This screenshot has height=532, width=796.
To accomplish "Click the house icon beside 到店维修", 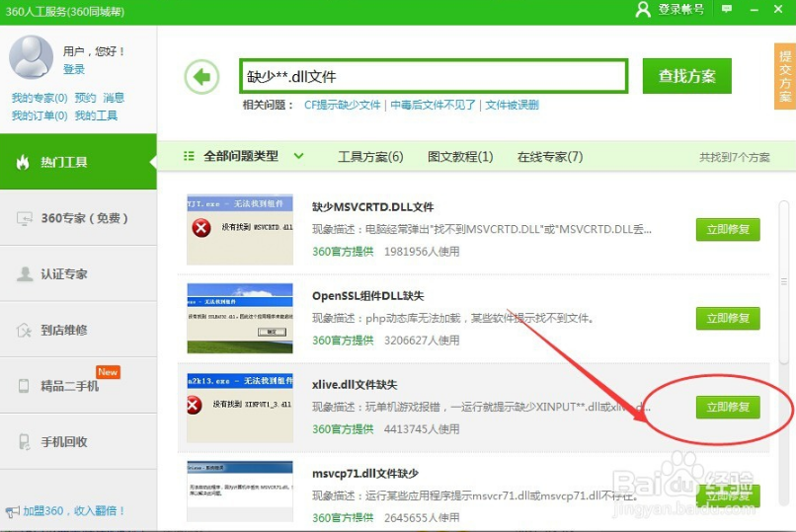I will click(24, 331).
